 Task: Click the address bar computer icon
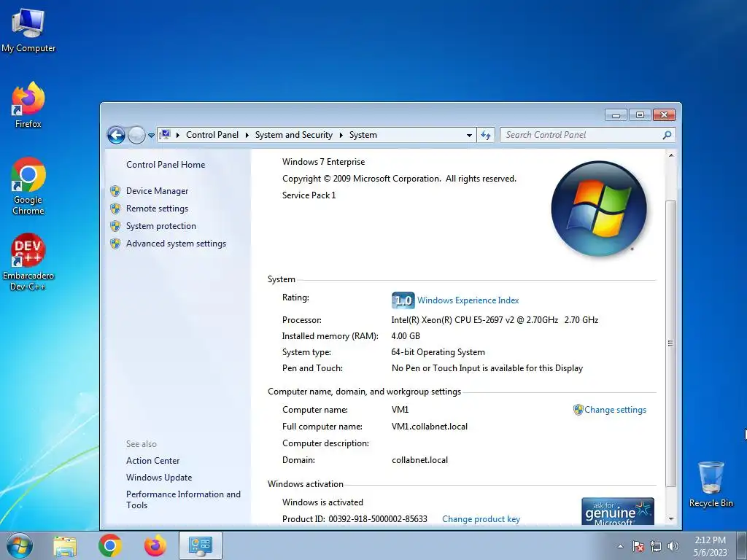pos(166,135)
